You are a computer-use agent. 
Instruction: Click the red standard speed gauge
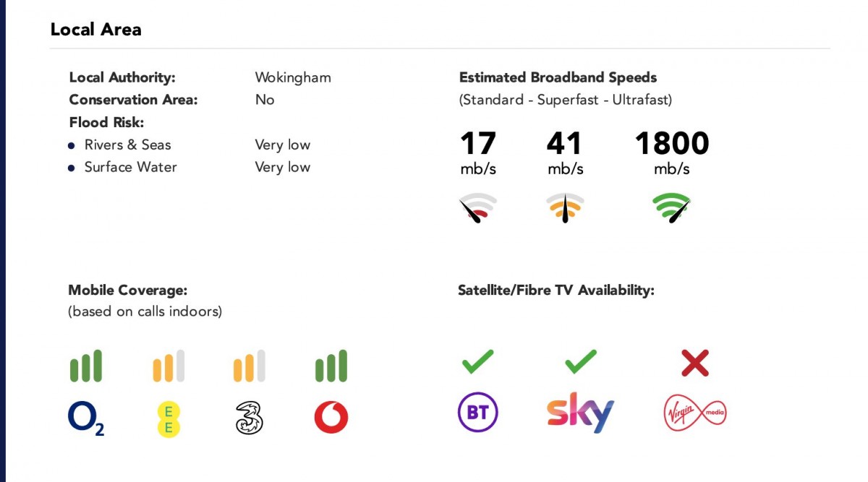[478, 208]
